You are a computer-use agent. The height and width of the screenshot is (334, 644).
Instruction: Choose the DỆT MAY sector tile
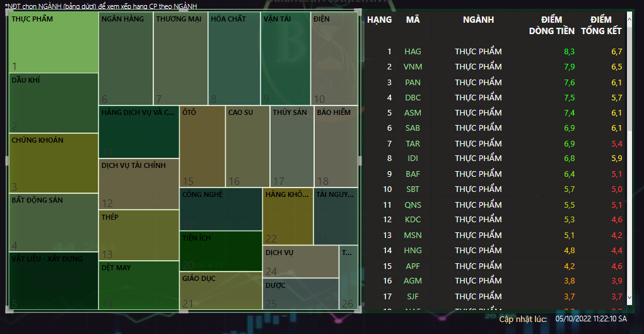tap(139, 285)
